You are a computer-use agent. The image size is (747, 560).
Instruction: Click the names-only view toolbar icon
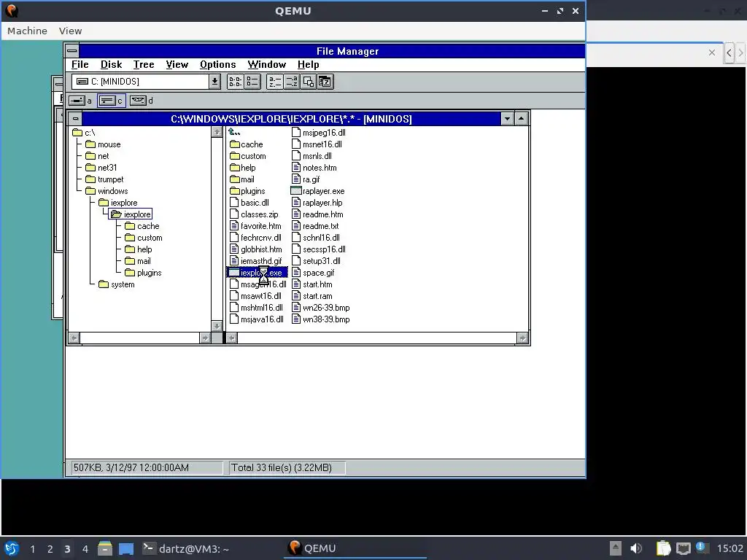(236, 82)
